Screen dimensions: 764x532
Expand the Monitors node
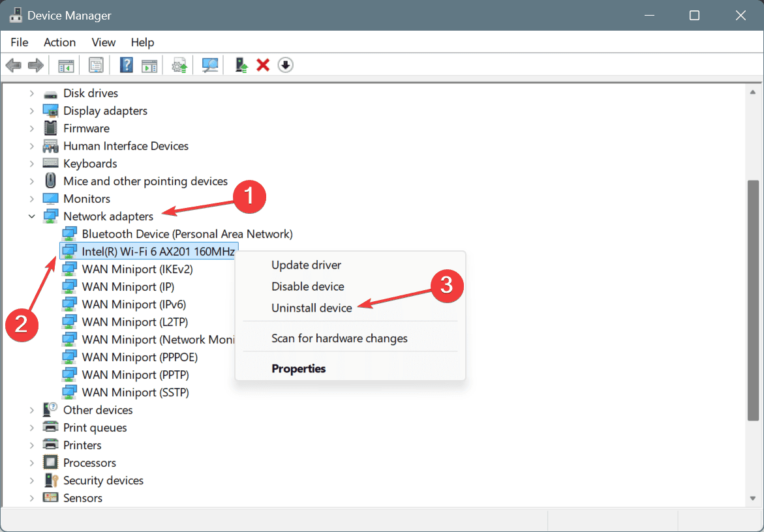click(32, 199)
